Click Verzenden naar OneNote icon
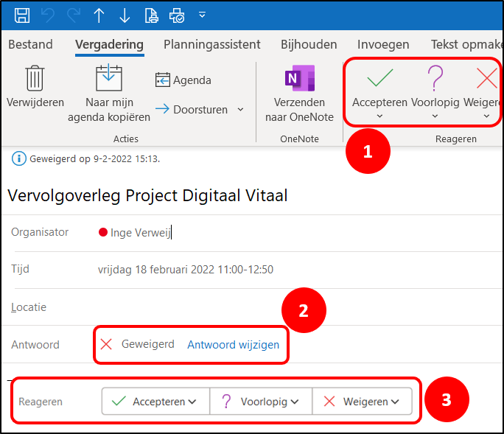Image resolution: width=504 pixels, height=434 pixels. [x=300, y=78]
